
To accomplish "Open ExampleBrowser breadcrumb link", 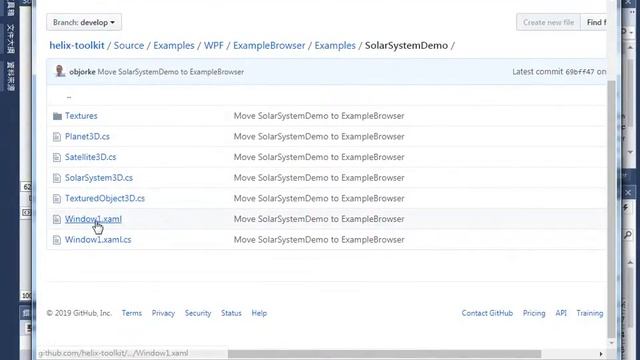I will pyautogui.click(x=269, y=45).
